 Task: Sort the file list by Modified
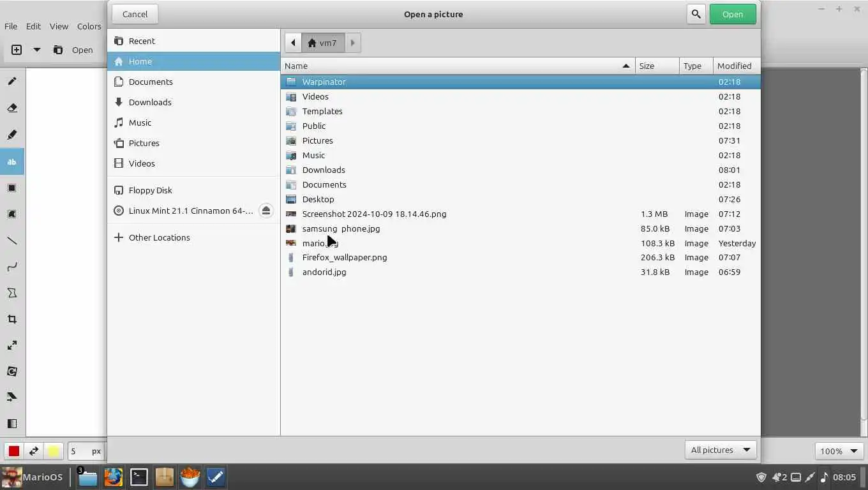point(737,66)
